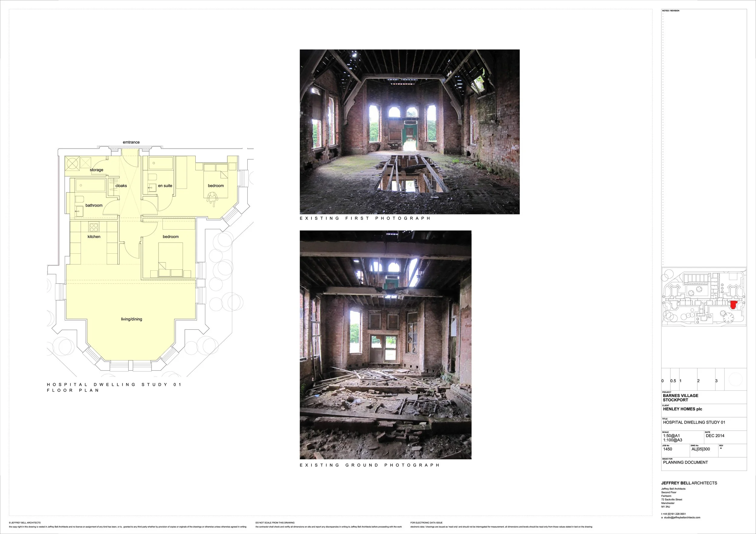756x534 pixels.
Task: Click the kitchen hob symbol with four rings
Action: click(x=93, y=227)
